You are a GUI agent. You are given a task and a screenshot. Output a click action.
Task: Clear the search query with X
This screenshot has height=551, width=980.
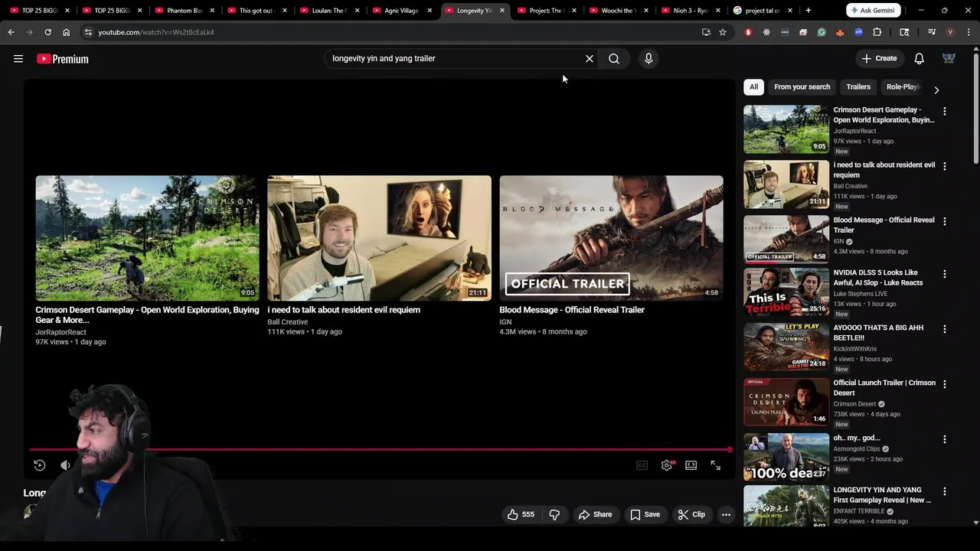click(590, 59)
